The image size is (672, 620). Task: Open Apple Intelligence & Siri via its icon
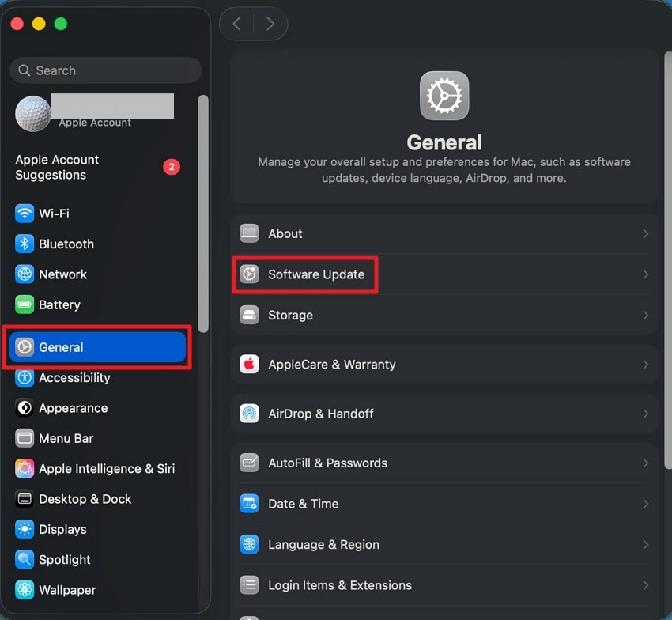point(22,468)
